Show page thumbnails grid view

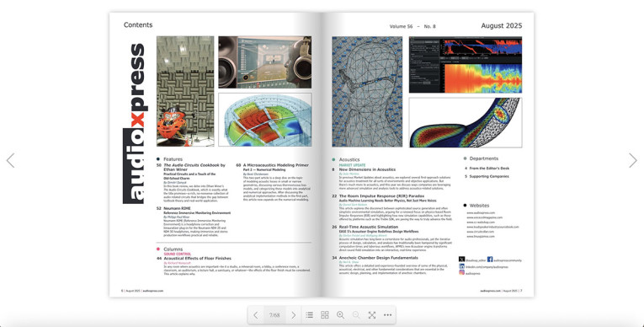[325, 315]
